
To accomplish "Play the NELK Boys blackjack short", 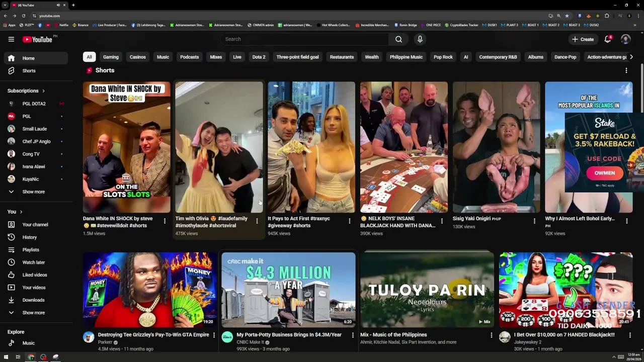I will point(404,147).
